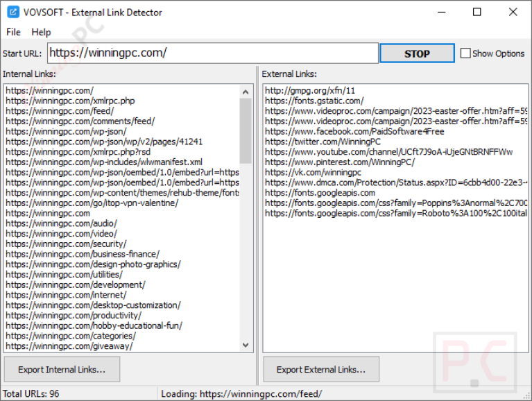Click Export Internal Links button
The height and width of the screenshot is (401, 532).
(62, 369)
